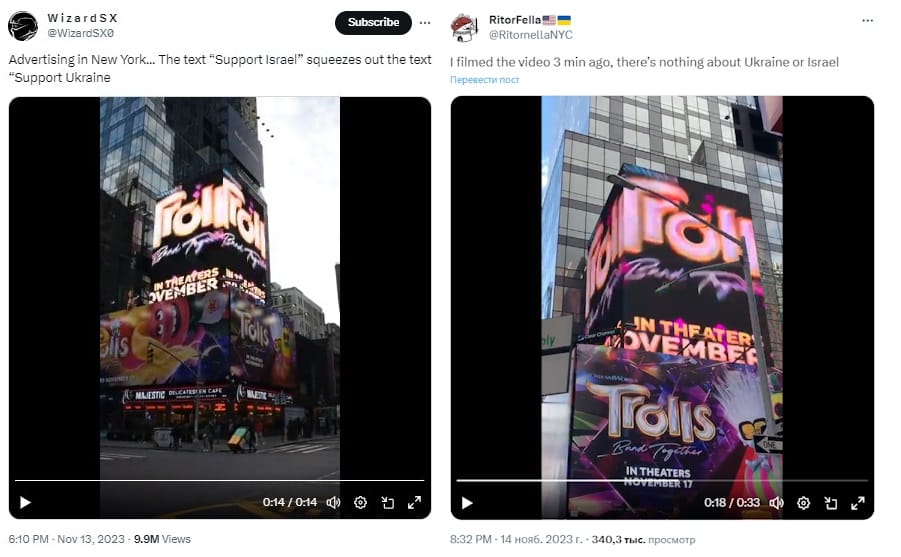
Task: Click the Перевести пост translate link
Action: (x=484, y=80)
